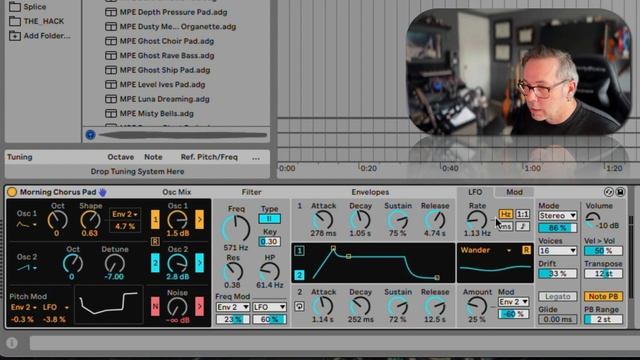Click the Envelope 2 Decay knob

point(360,307)
